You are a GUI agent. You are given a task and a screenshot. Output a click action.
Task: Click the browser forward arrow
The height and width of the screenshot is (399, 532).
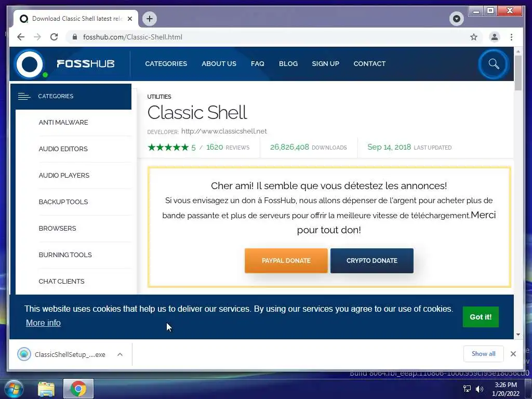37,37
